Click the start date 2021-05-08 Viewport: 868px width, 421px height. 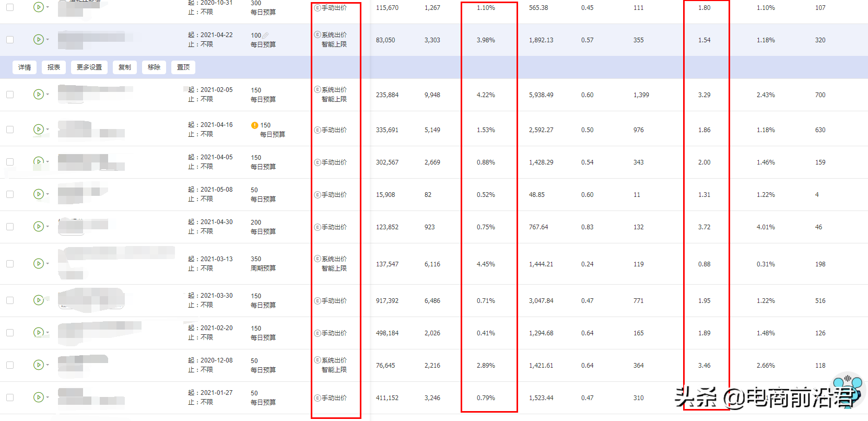click(x=217, y=190)
